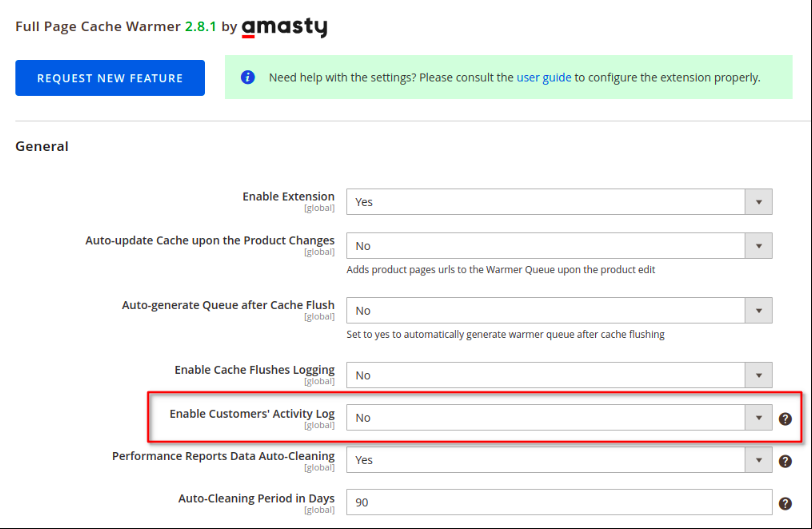The width and height of the screenshot is (812, 529).
Task: Click the blue info icon in notice
Action: 248,78
